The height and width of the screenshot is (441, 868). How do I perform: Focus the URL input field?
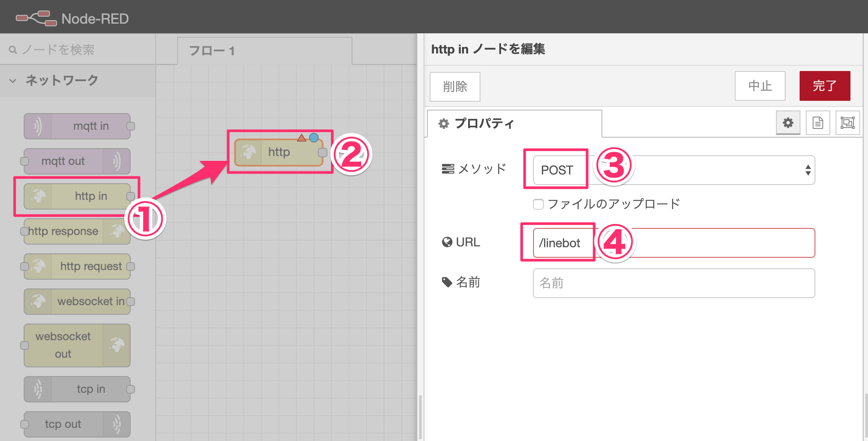click(674, 243)
